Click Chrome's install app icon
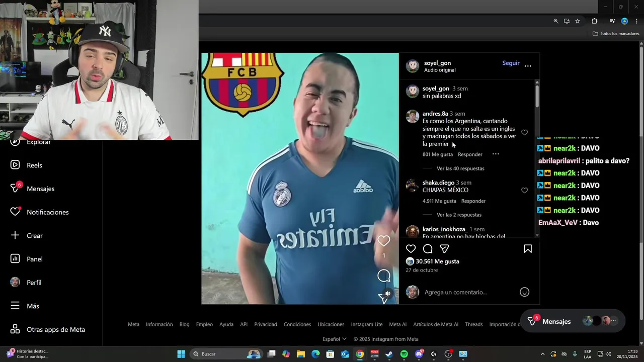 point(567,21)
